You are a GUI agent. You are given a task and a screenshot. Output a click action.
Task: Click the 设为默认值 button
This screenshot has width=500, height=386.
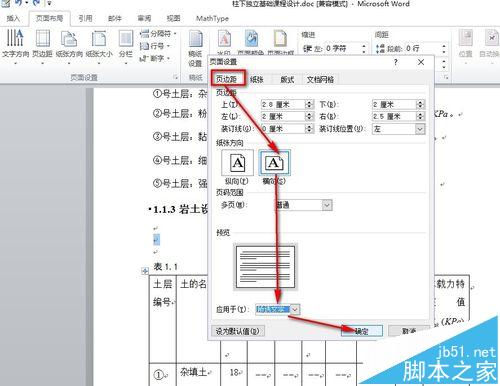238,331
